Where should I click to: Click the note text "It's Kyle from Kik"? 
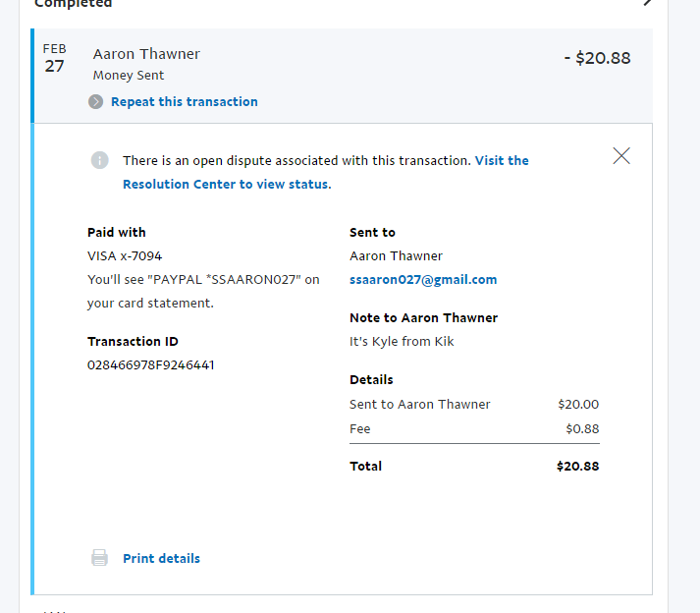(x=402, y=341)
